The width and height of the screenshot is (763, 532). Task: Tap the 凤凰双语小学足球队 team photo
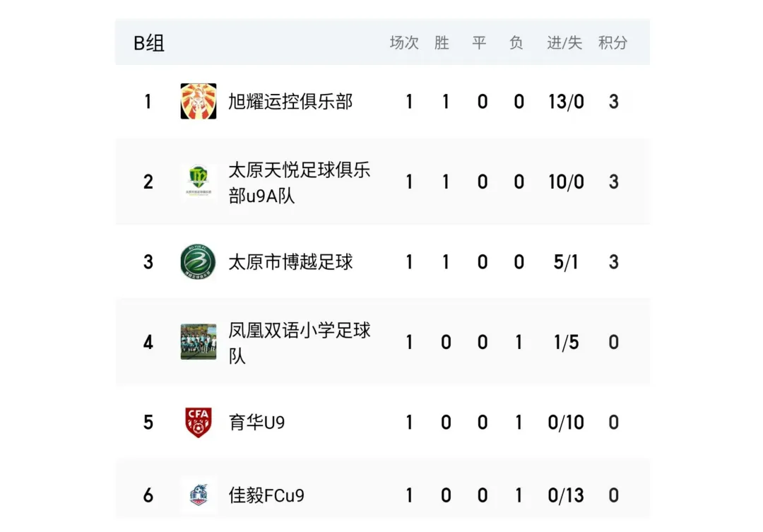[x=199, y=342]
